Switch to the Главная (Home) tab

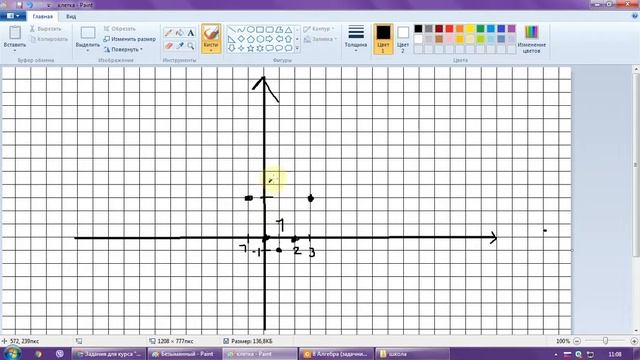coord(42,16)
